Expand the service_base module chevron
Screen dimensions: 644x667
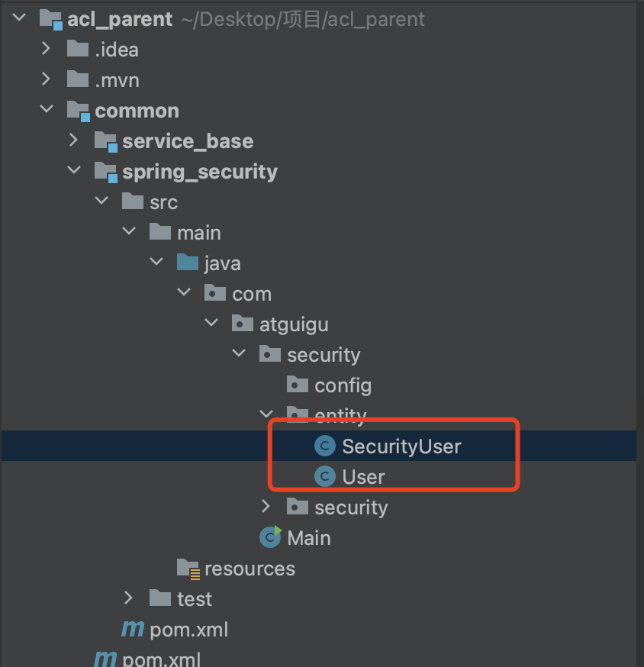[73, 141]
